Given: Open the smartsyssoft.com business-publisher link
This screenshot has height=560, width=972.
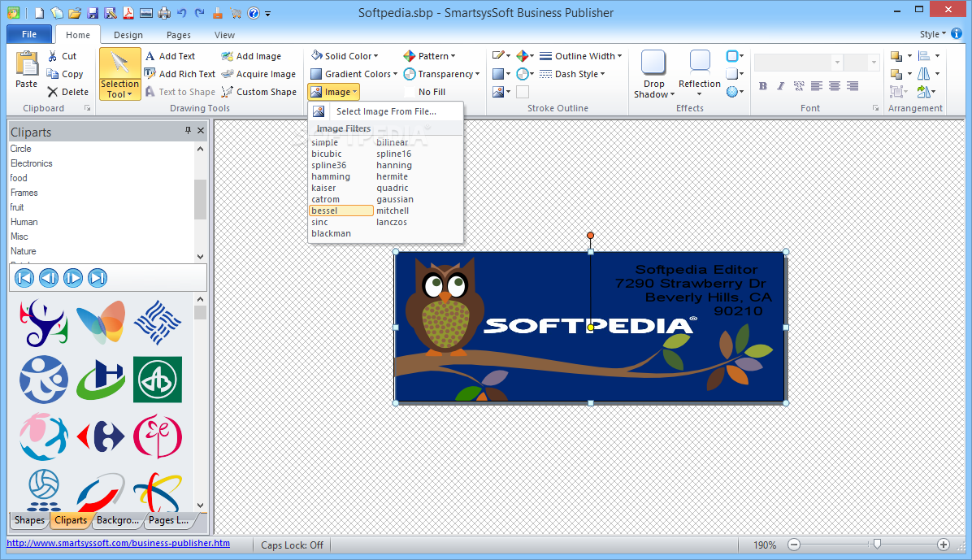Looking at the screenshot, I should [119, 543].
